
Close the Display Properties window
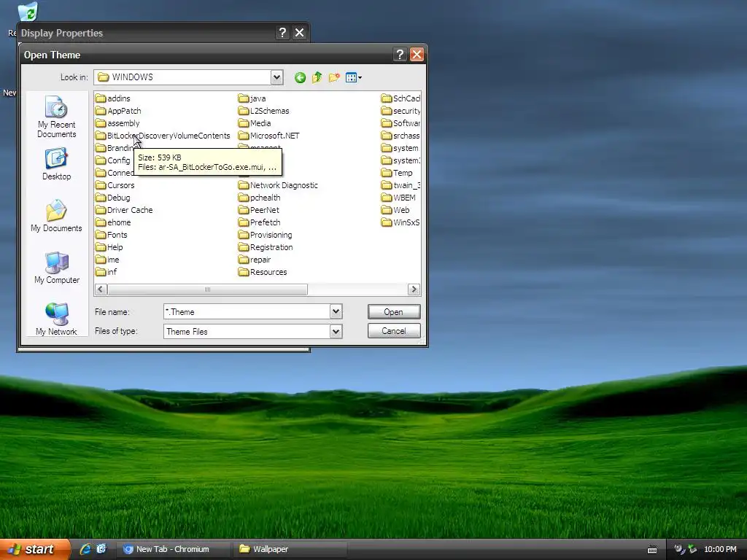click(x=299, y=33)
